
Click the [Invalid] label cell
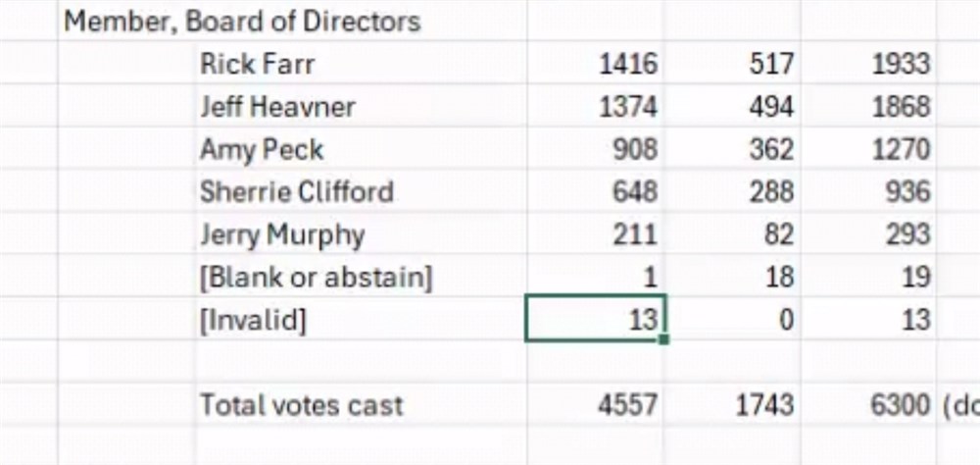pyautogui.click(x=362, y=319)
